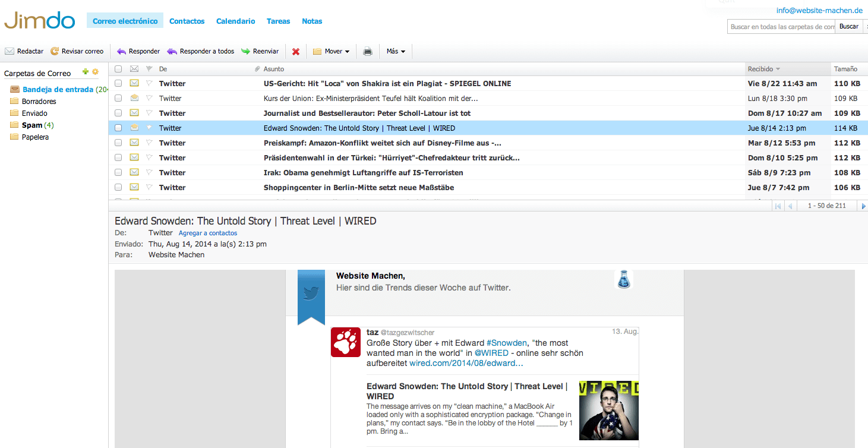This screenshot has width=868, height=448.
Task: Delete message with the red X icon
Action: [x=296, y=52]
